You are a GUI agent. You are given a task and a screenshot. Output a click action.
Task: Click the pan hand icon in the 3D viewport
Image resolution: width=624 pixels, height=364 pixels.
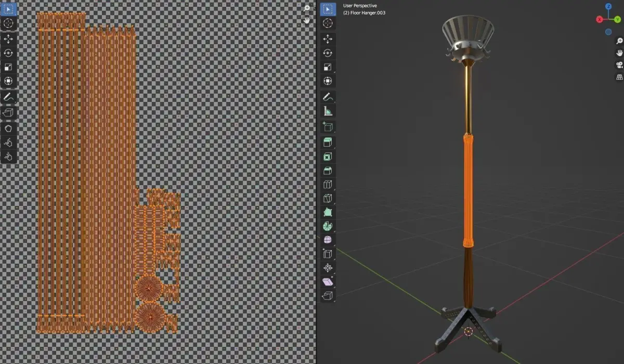click(x=619, y=53)
